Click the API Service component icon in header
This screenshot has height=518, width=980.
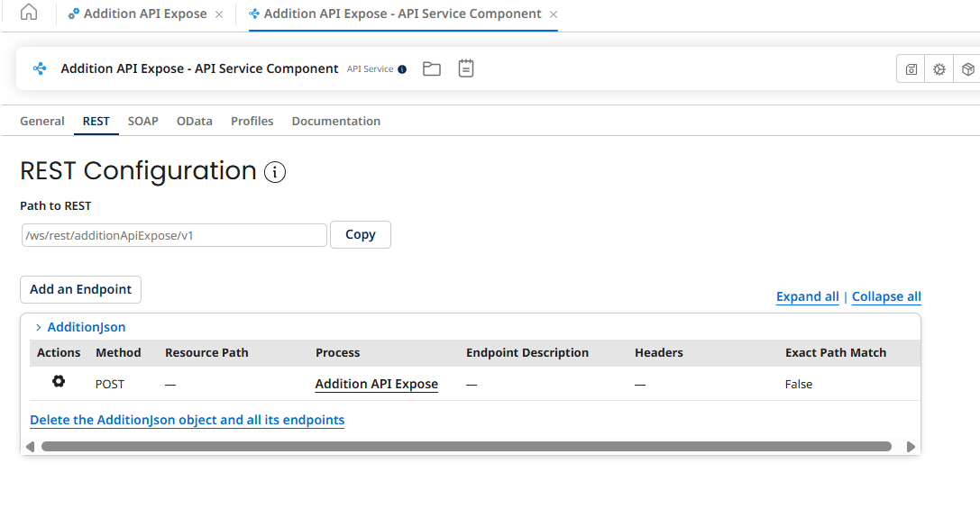pos(40,68)
